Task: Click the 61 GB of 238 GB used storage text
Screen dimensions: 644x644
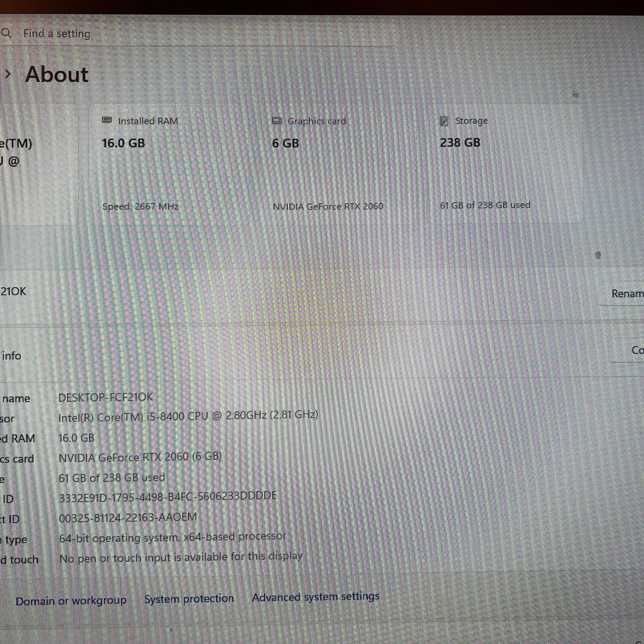Action: (112, 478)
